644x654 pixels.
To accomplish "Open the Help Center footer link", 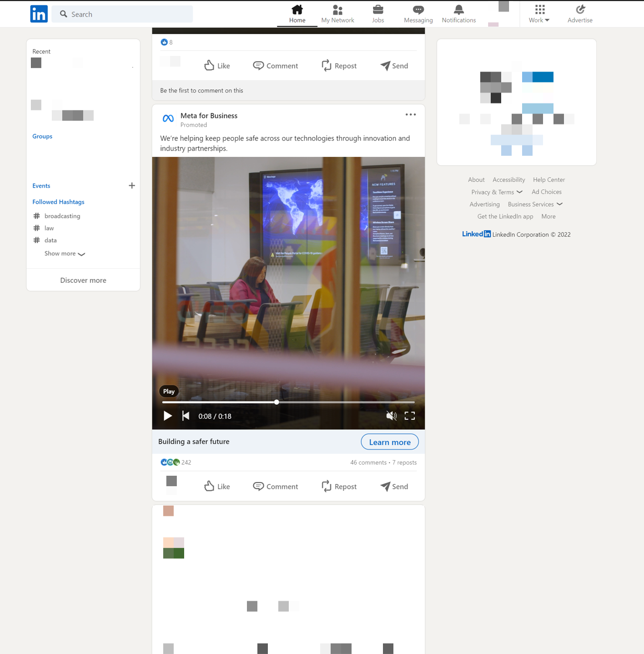I will (x=549, y=179).
